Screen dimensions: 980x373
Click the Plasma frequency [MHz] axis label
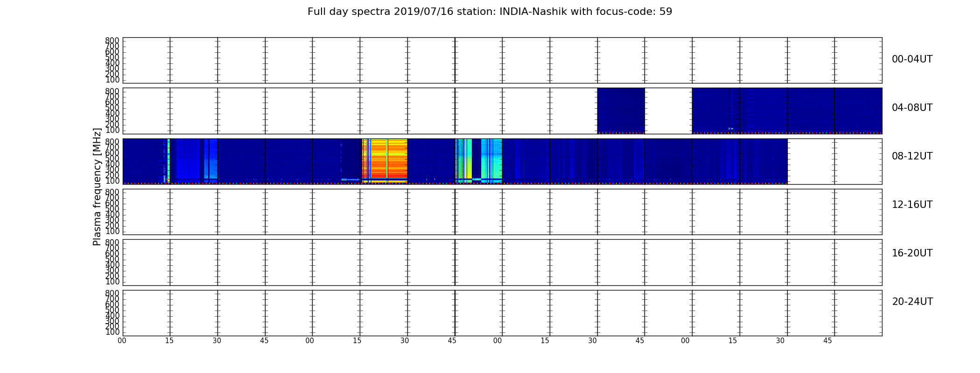pyautogui.click(x=97, y=186)
